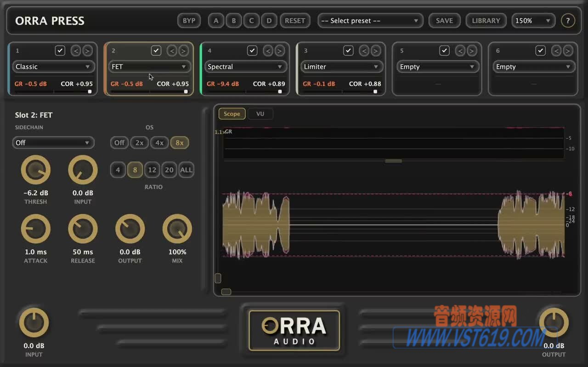Screen dimensions: 588x367
Task: Click the scope vertical zoom handle
Action: point(218,278)
